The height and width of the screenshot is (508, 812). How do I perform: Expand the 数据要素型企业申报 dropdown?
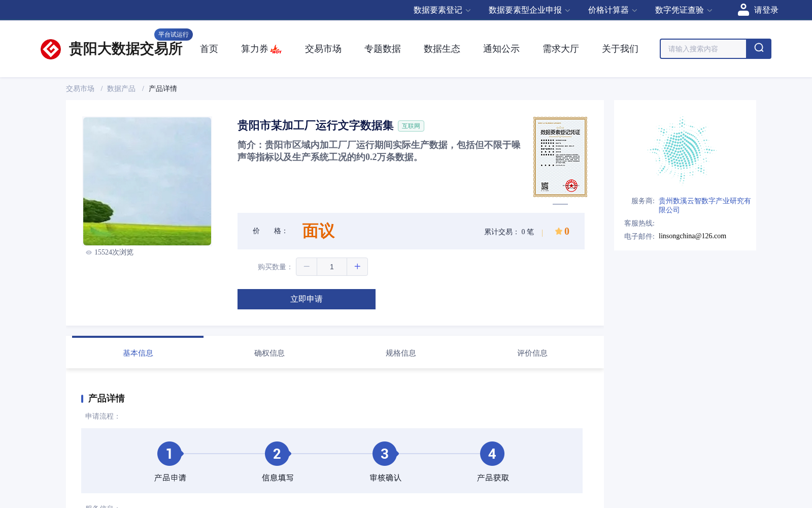529,10
